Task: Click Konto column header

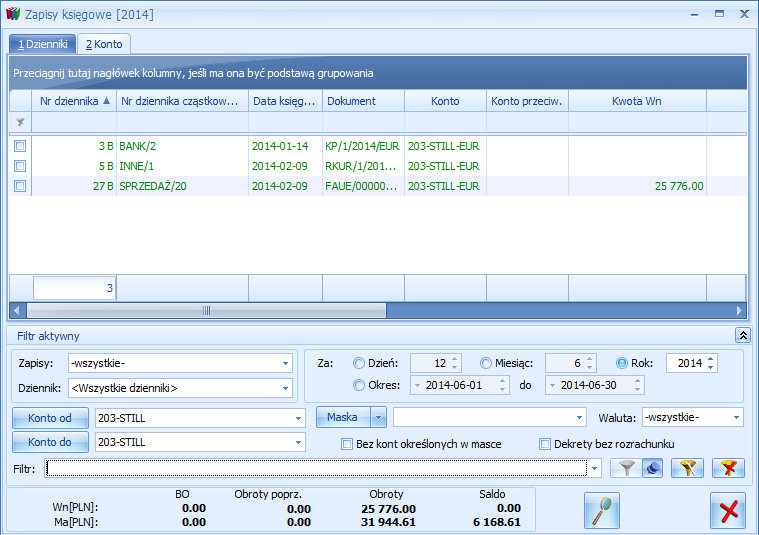Action: [445, 101]
